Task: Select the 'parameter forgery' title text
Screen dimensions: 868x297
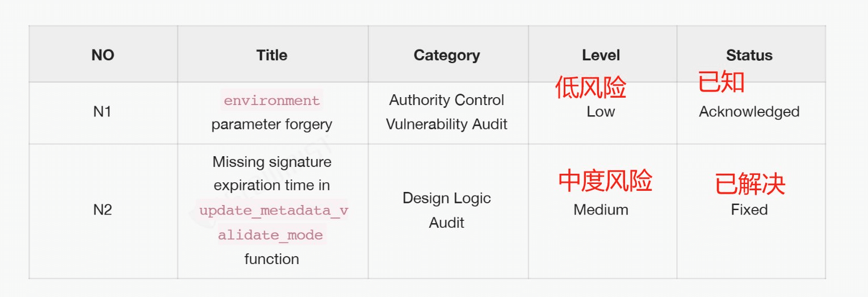Action: 272,124
